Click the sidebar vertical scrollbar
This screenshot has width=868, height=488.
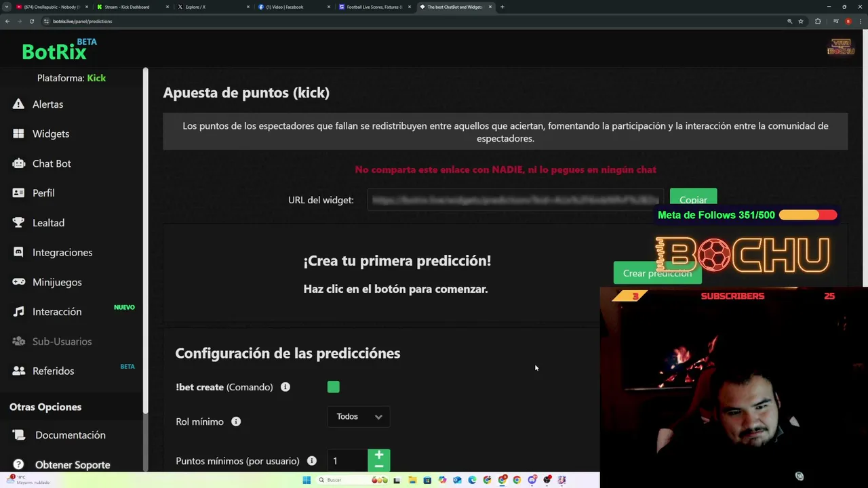[x=145, y=241]
